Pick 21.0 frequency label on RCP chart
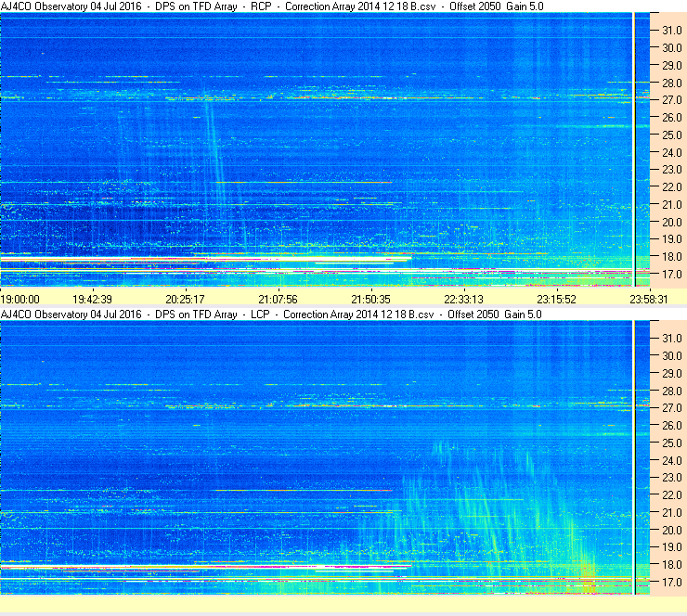687x616 pixels. pyautogui.click(x=672, y=205)
